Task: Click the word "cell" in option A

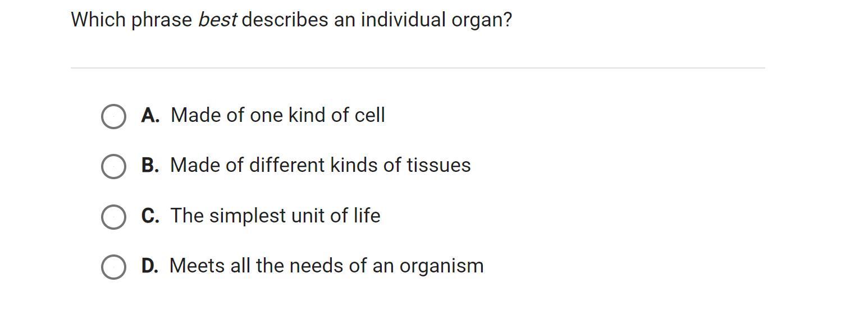Action: 369,116
